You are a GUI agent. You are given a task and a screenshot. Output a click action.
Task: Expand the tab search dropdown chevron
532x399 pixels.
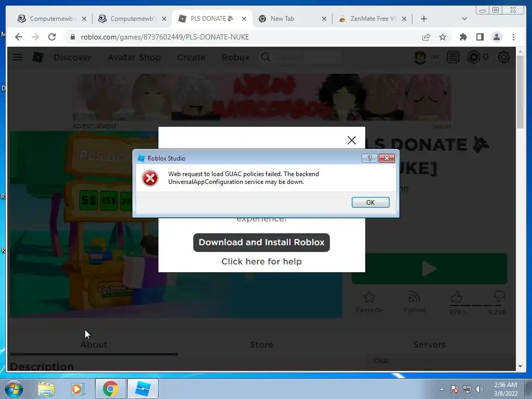pyautogui.click(x=464, y=19)
